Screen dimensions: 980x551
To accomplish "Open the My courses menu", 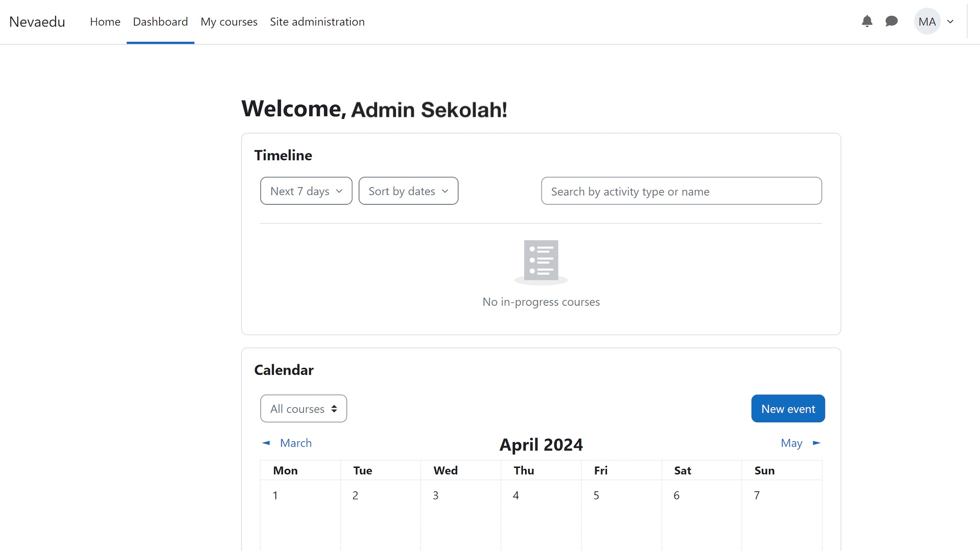I will point(229,21).
